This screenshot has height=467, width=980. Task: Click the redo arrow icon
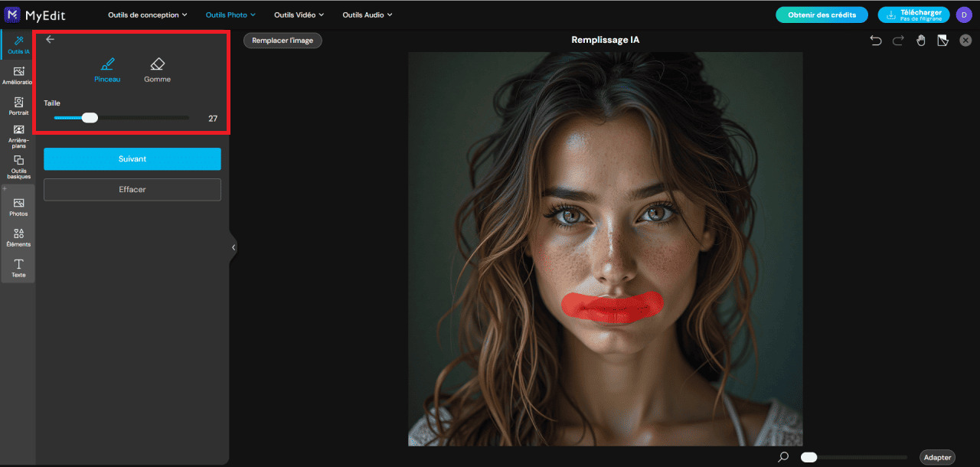click(897, 40)
